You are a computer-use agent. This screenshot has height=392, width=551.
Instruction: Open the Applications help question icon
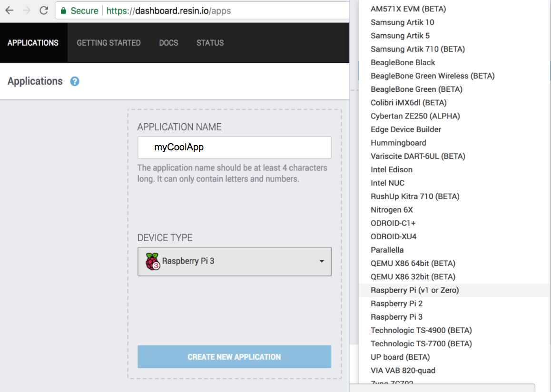tap(75, 81)
